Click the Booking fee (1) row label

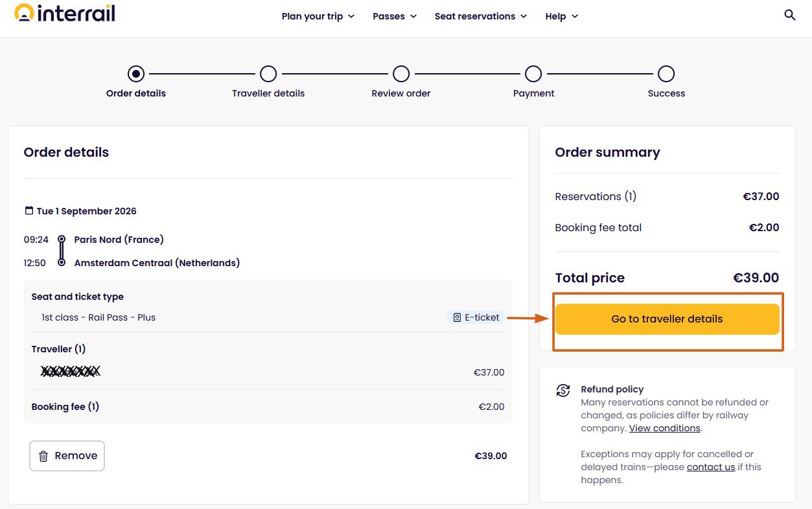pyautogui.click(x=65, y=407)
